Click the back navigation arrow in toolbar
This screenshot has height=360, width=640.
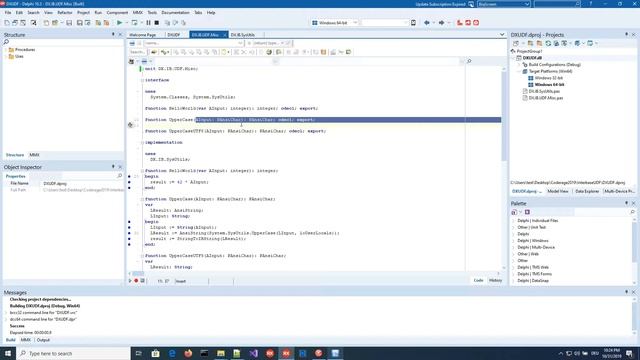427,23
